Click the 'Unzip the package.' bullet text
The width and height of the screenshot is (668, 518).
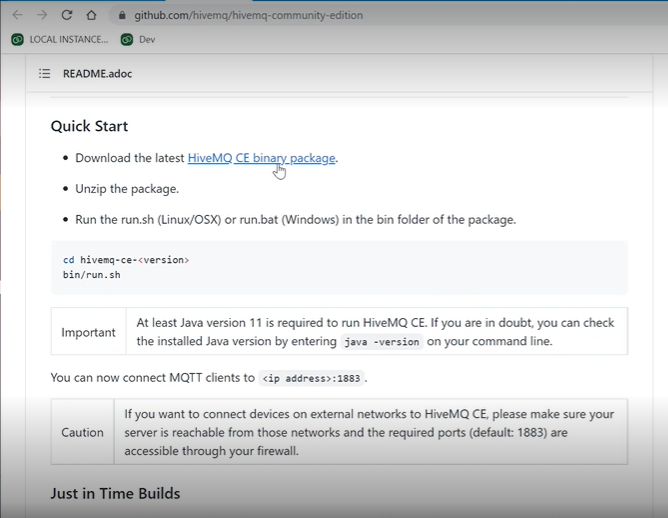point(127,189)
